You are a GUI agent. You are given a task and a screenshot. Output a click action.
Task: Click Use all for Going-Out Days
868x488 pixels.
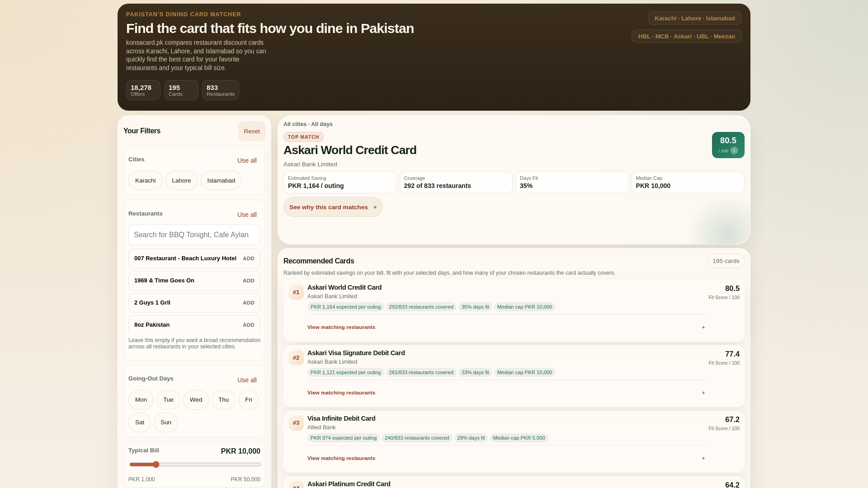click(x=247, y=380)
